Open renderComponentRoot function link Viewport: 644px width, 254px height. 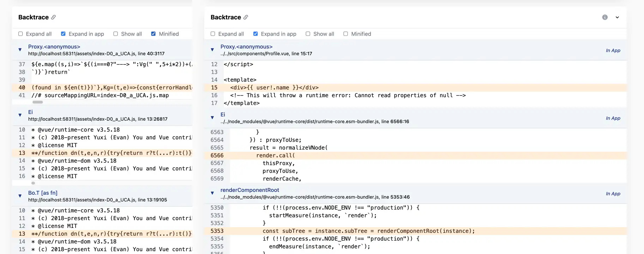(x=250, y=190)
